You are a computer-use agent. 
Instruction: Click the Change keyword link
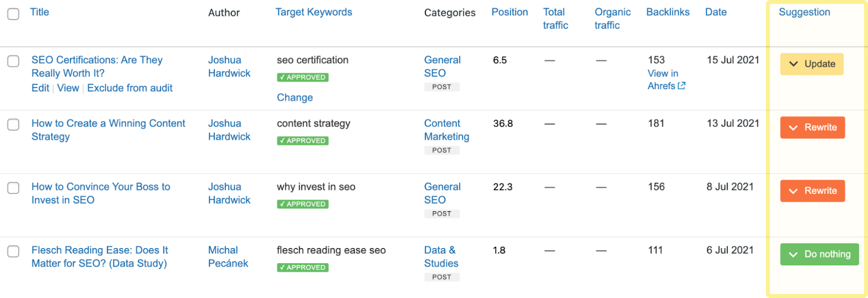(x=295, y=98)
